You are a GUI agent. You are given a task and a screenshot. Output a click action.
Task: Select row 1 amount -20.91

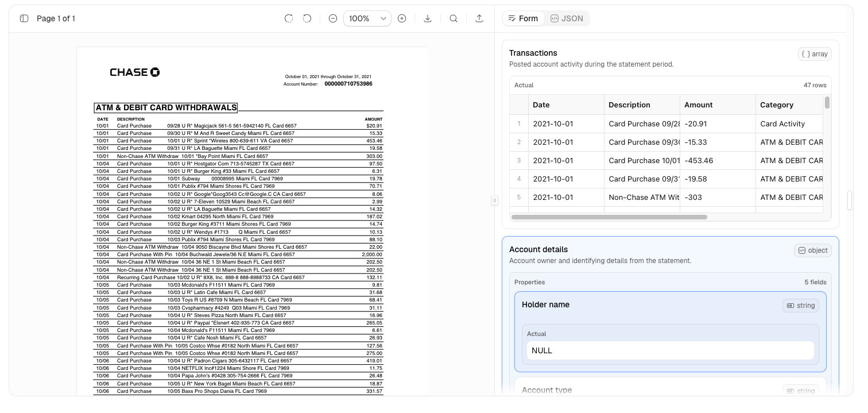[x=718, y=123]
